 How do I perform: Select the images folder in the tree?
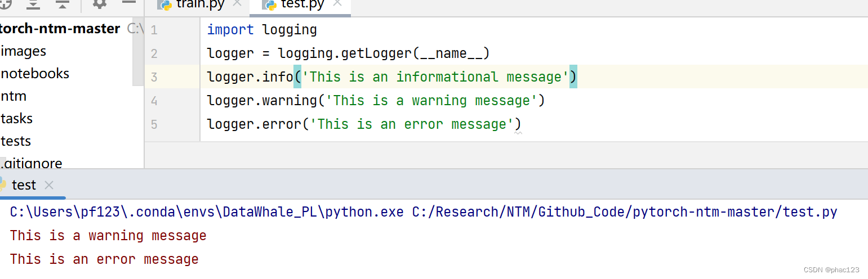click(x=24, y=51)
